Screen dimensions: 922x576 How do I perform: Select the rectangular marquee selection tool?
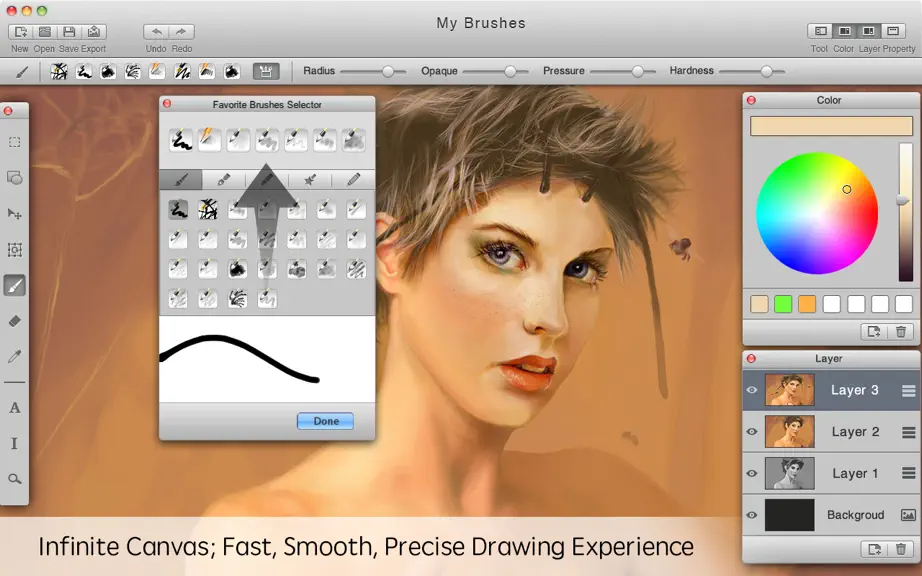click(x=15, y=142)
